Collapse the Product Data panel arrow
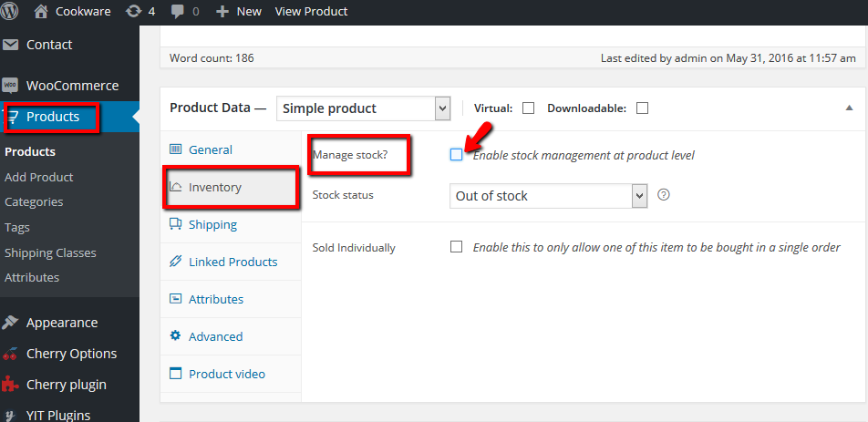 point(849,108)
